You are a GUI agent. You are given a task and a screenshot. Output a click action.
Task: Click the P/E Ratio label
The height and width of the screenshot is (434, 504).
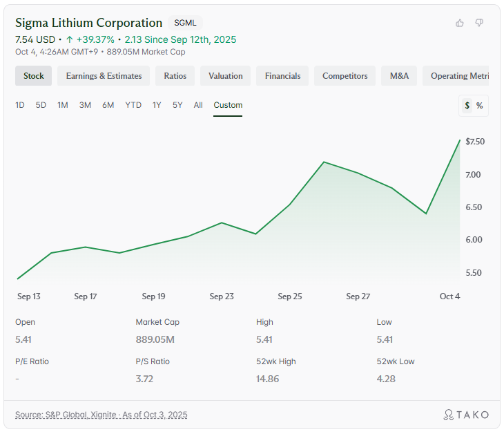(32, 361)
